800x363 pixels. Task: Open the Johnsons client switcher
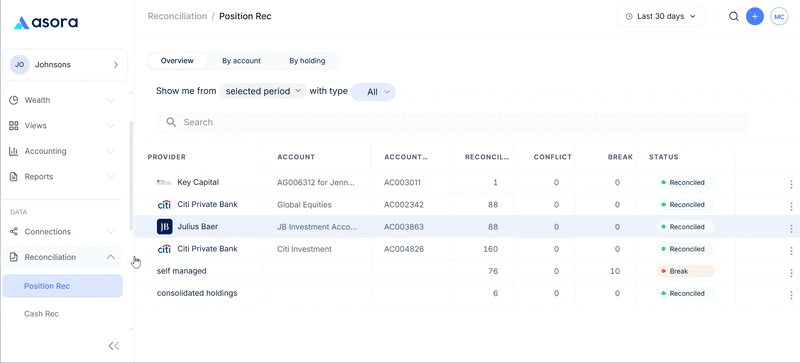pyautogui.click(x=65, y=65)
